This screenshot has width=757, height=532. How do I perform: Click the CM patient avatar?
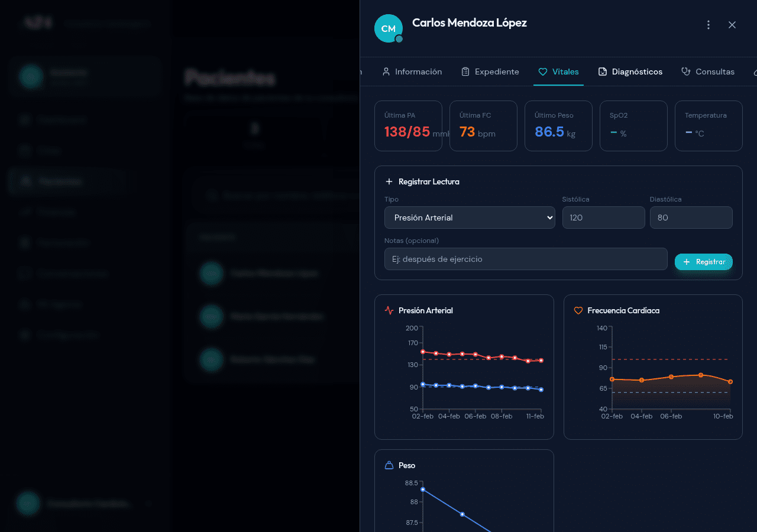click(389, 28)
